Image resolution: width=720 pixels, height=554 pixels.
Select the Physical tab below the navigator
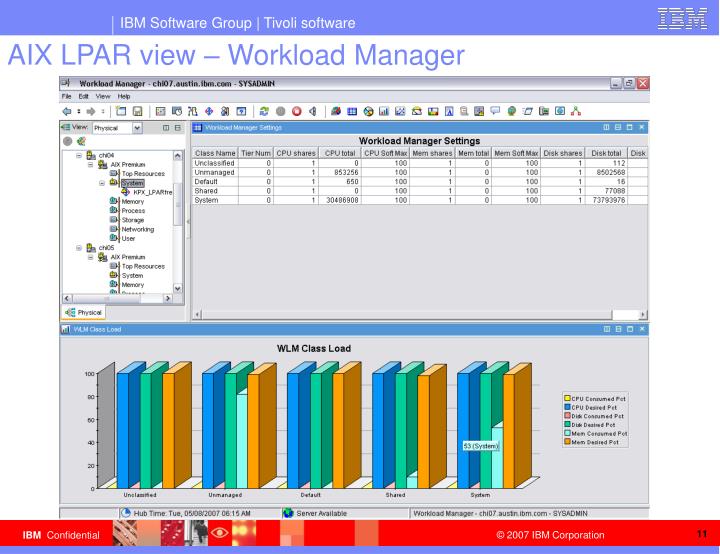(x=84, y=312)
